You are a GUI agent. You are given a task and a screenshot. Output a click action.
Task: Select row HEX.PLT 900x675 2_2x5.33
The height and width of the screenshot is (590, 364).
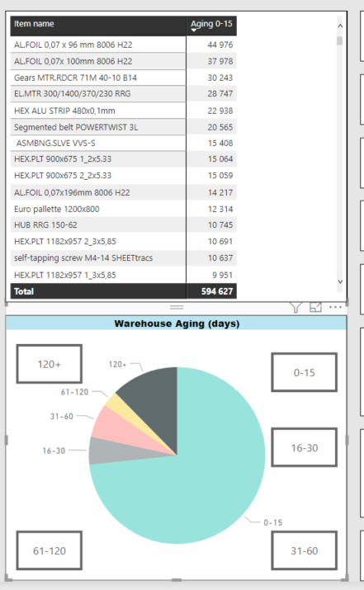(x=124, y=175)
